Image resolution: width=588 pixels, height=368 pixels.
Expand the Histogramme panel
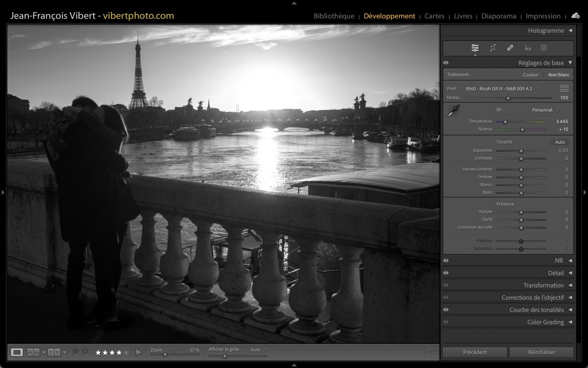pos(570,30)
